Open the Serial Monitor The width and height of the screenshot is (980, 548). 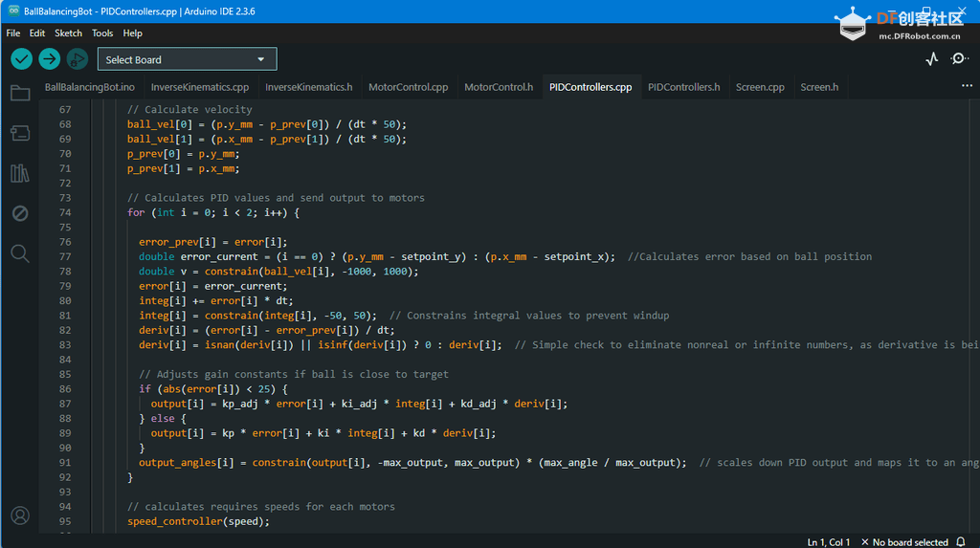click(959, 58)
